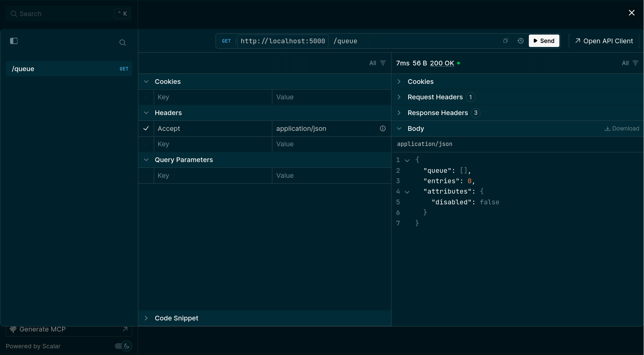644x355 pixels.
Task: Open the request history clock icon
Action: [520, 41]
